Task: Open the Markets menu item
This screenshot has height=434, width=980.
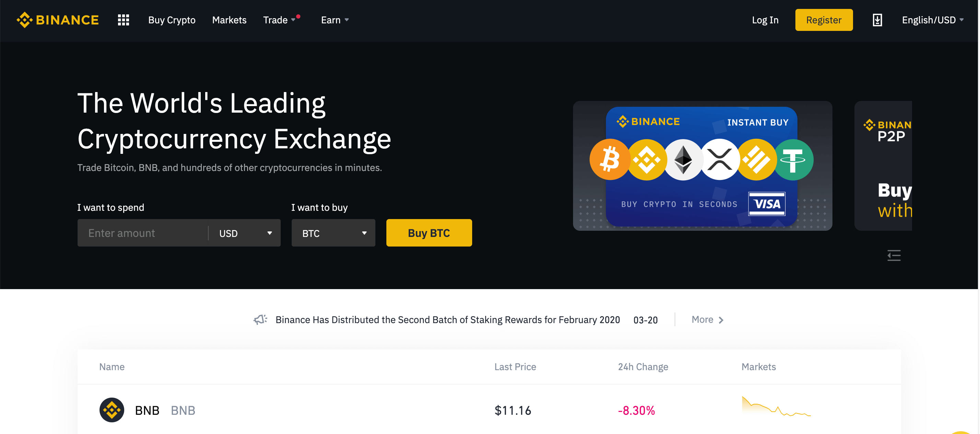Action: pos(229,20)
